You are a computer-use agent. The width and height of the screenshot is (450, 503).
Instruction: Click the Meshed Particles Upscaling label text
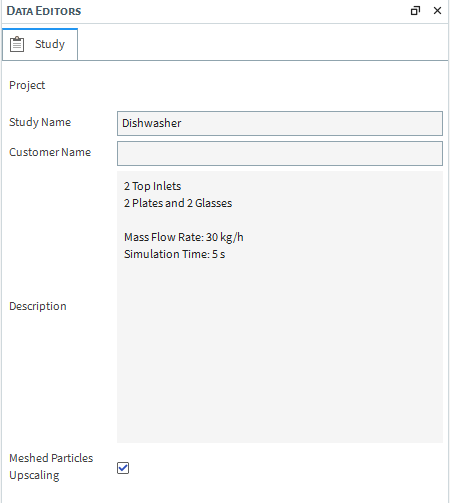tap(51, 466)
